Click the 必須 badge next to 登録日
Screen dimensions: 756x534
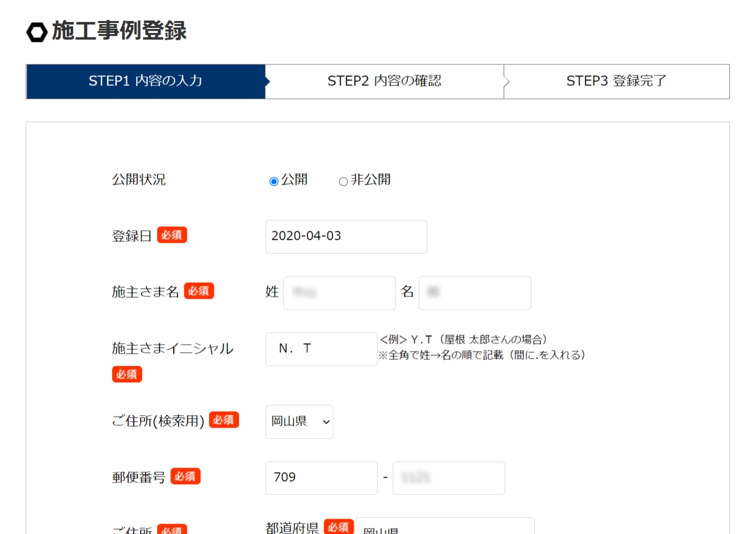click(x=172, y=235)
